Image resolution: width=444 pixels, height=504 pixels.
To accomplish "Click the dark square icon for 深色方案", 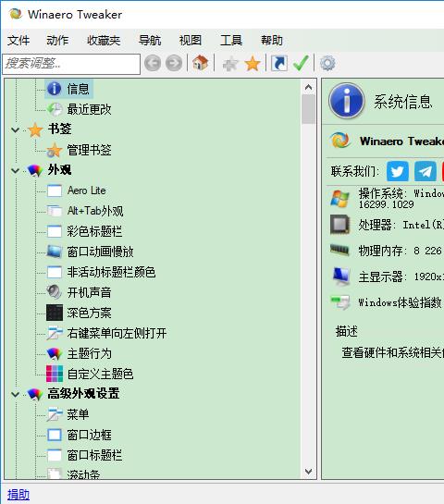I will (55, 313).
